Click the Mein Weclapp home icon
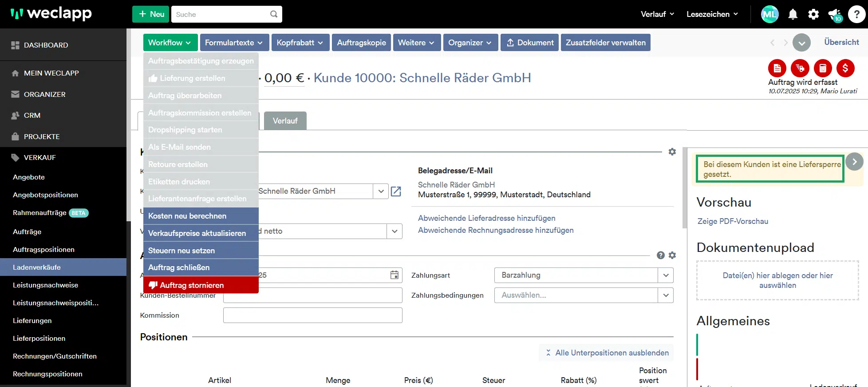 click(15, 73)
